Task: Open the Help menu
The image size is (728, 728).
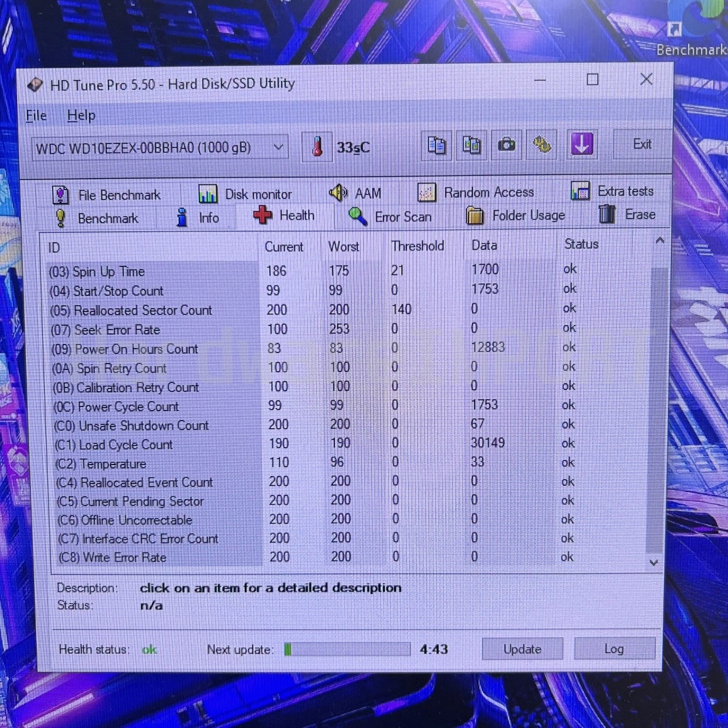Action: tap(81, 115)
